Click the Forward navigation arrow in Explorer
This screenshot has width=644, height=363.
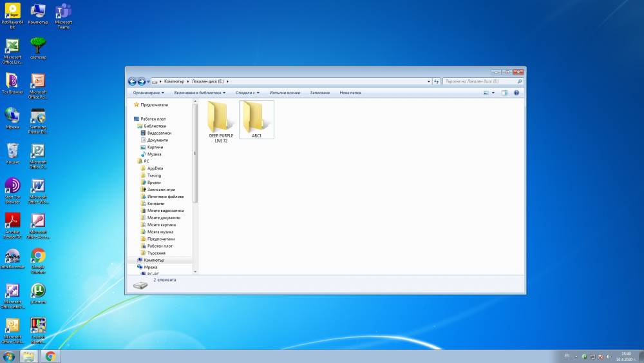141,81
